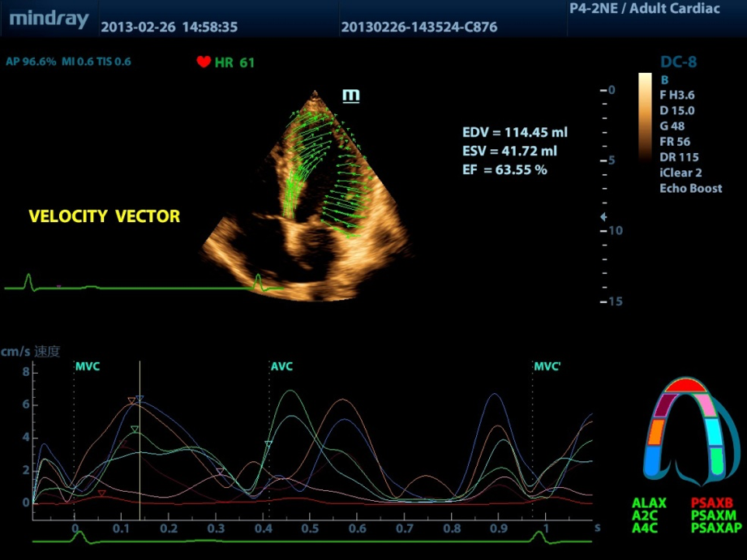Select the cyan peak triangle near AVC line

coord(268,444)
